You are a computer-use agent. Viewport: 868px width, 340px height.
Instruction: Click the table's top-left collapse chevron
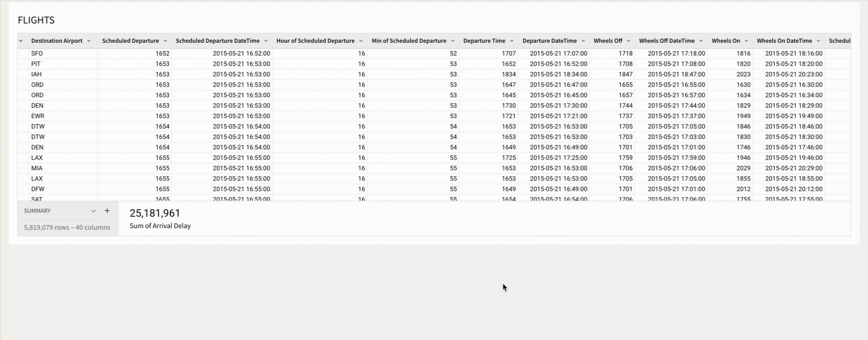[x=21, y=41]
